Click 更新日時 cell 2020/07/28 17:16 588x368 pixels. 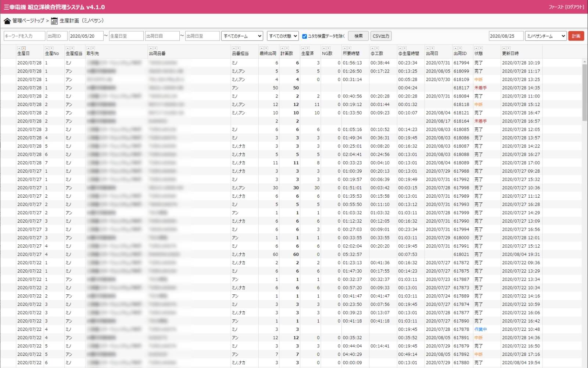click(x=521, y=354)
